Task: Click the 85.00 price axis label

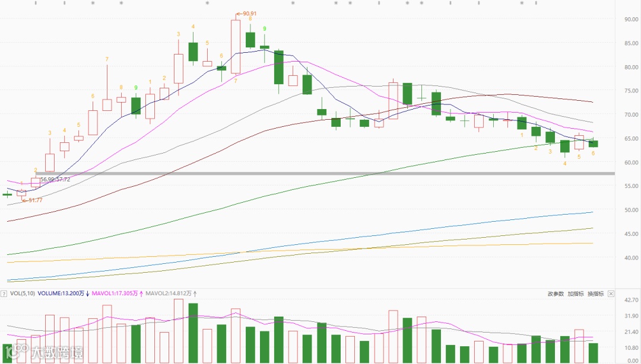Action: pos(631,43)
